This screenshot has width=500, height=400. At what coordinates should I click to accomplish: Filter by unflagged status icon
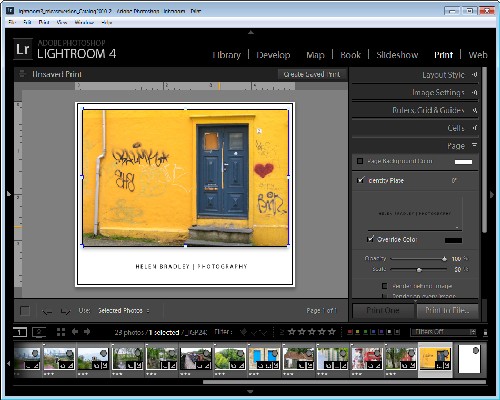click(254, 332)
